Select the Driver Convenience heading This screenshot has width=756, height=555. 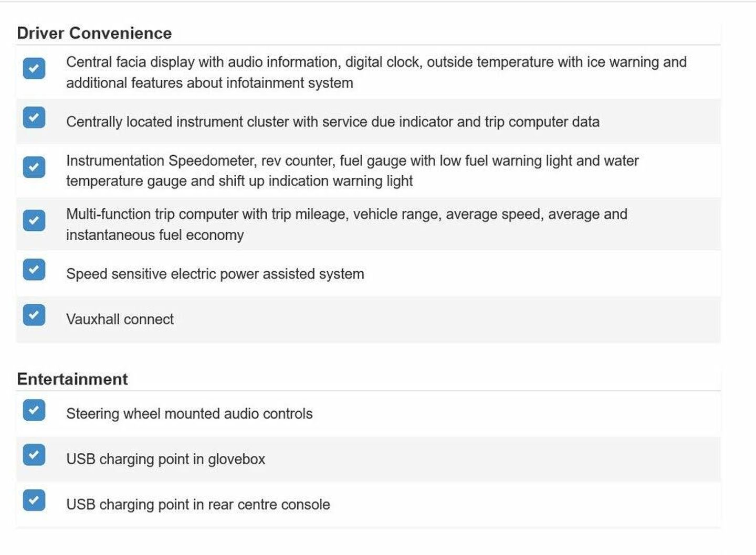click(x=94, y=33)
